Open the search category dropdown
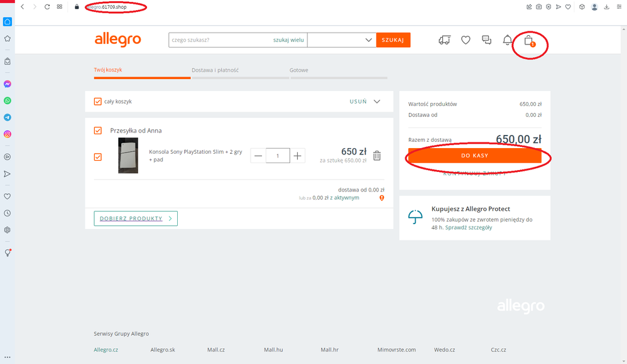Image resolution: width=627 pixels, height=364 pixels. [342, 40]
